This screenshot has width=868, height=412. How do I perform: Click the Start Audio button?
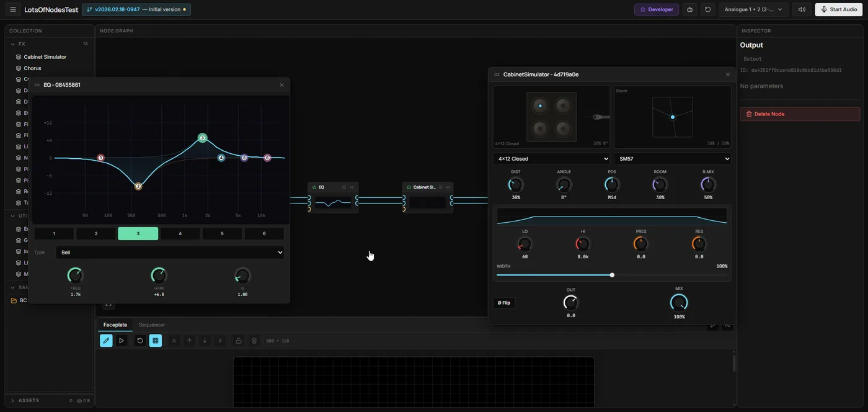[838, 9]
